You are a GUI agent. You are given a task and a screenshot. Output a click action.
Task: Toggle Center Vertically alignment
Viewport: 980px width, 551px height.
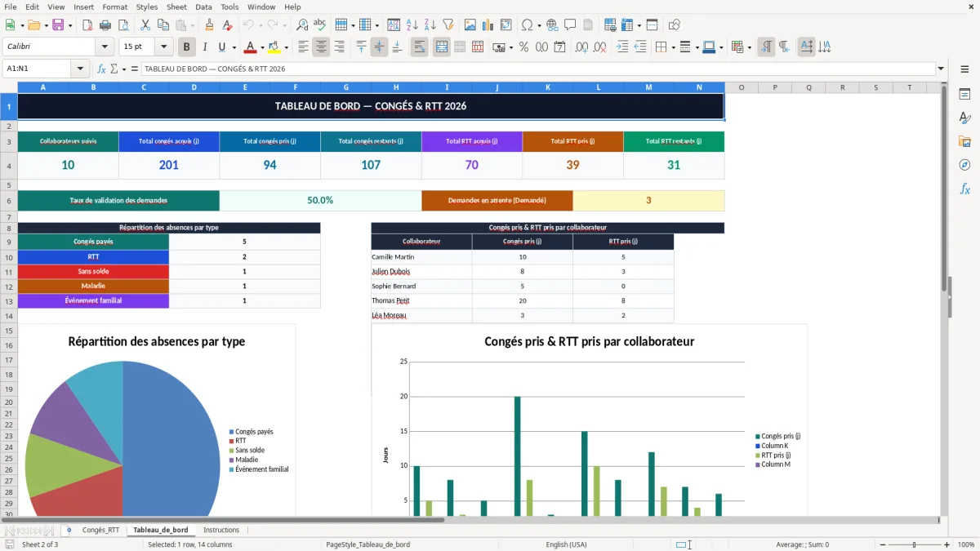379,47
